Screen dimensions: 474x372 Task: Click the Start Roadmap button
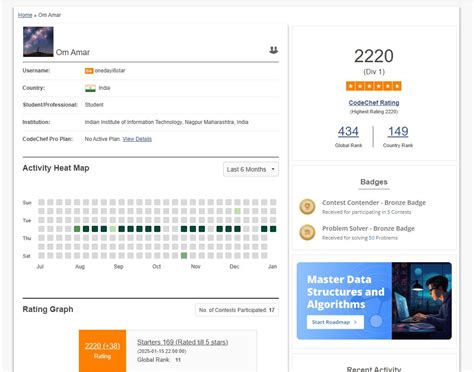(x=335, y=322)
